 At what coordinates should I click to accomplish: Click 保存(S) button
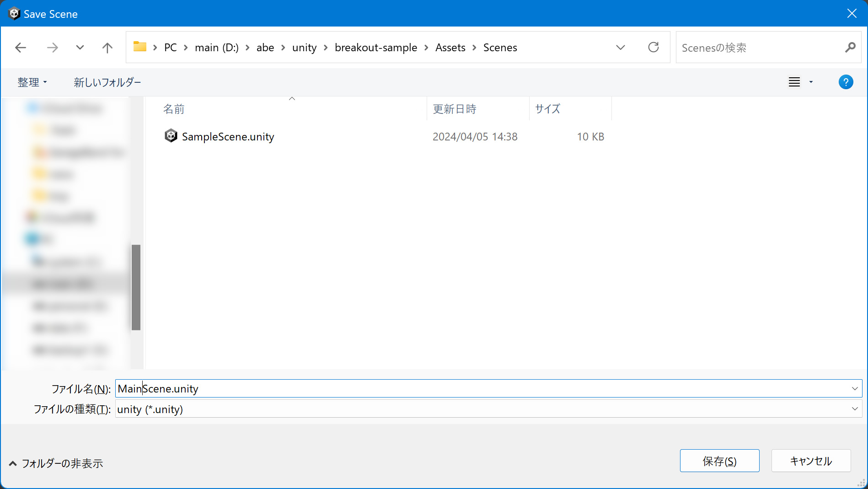[719, 461]
